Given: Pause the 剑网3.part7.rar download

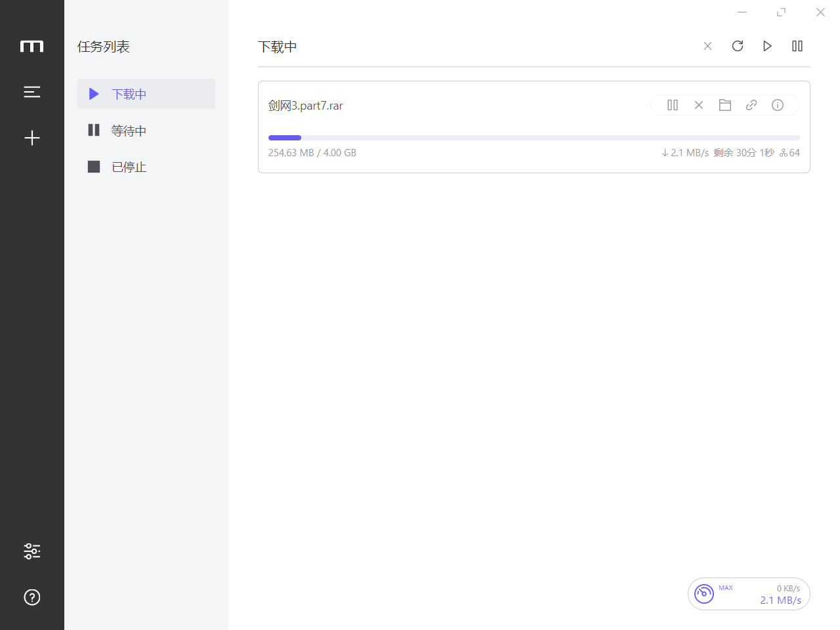Looking at the screenshot, I should point(673,105).
